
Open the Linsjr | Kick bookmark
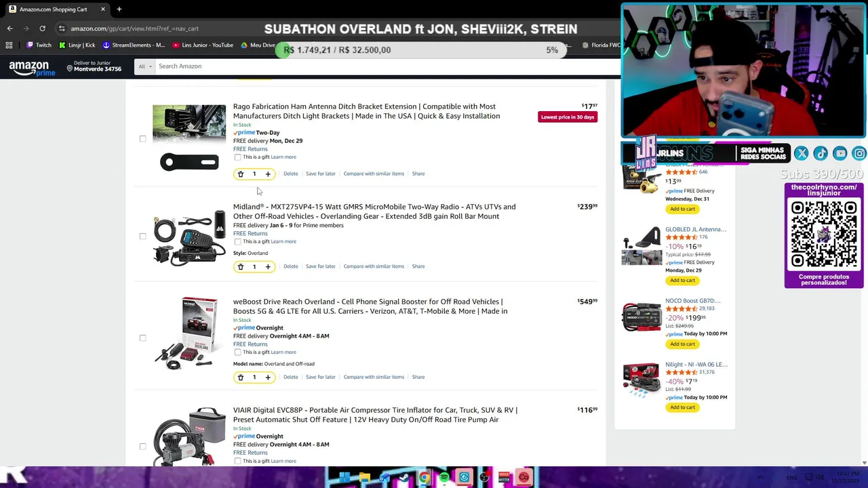[77, 45]
